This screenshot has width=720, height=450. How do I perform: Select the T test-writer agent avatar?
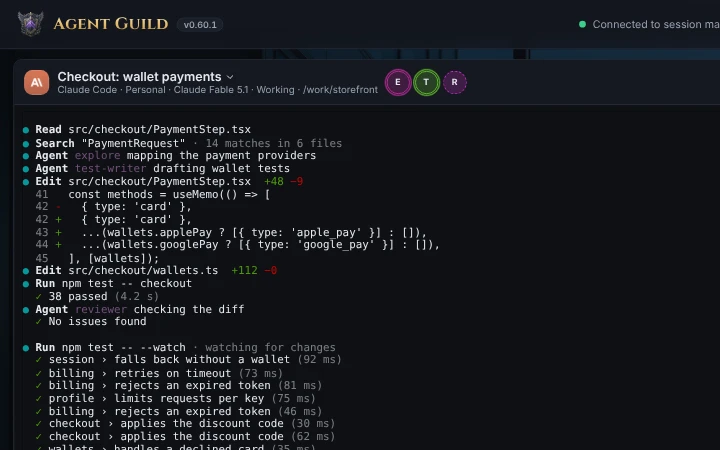[426, 83]
